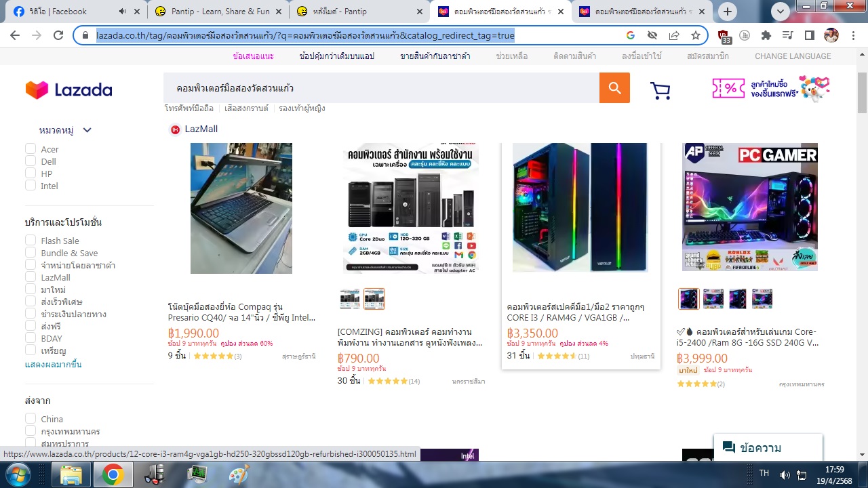Select the highlighted COMZING variant swatch
868x488 pixels.
(x=374, y=299)
